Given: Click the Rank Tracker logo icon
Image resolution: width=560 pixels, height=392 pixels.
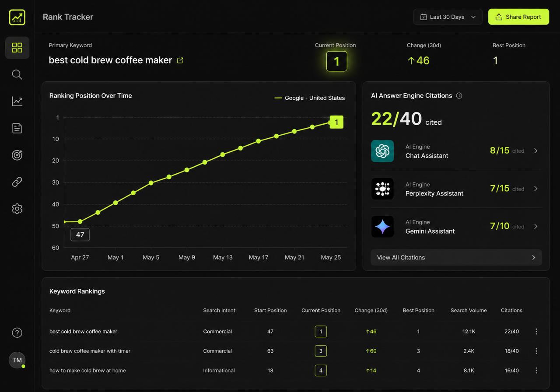Looking at the screenshot, I should coord(17,17).
